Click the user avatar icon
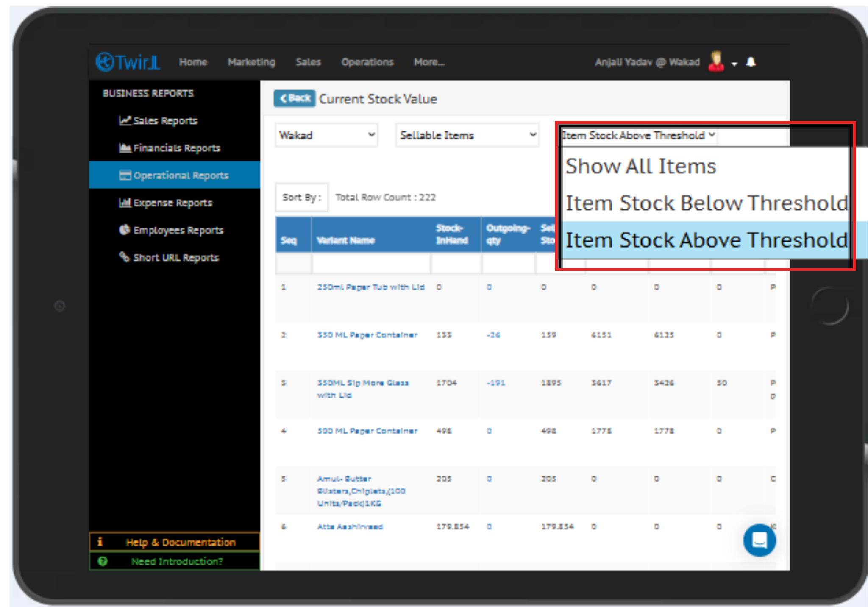868x607 pixels. coord(716,62)
